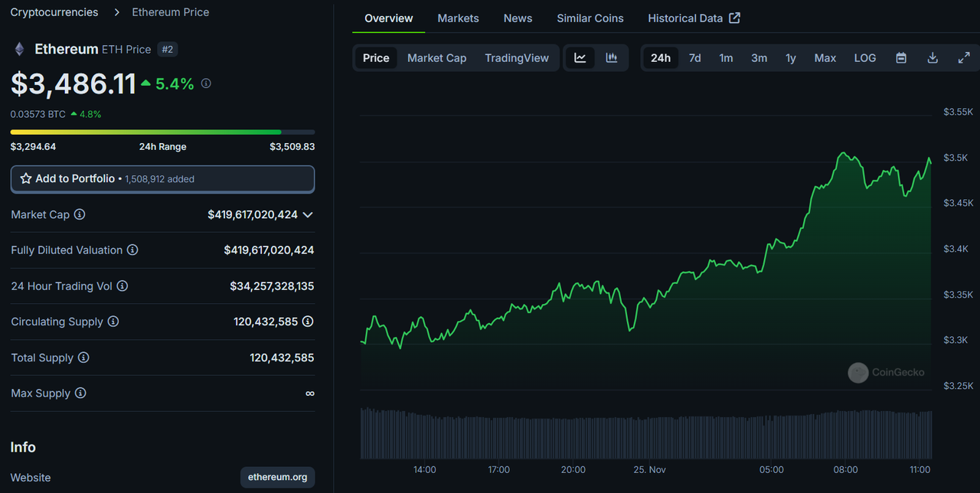Click Add to Portfolio button

pyautogui.click(x=162, y=178)
